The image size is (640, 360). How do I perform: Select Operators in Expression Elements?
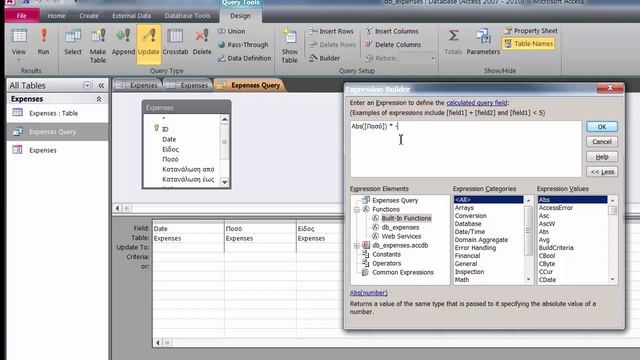(x=387, y=263)
